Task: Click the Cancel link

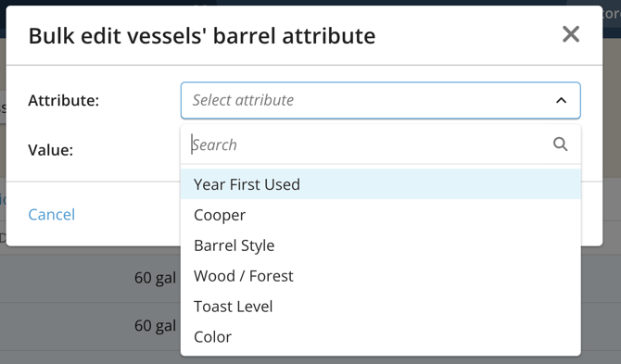Action: coord(52,215)
